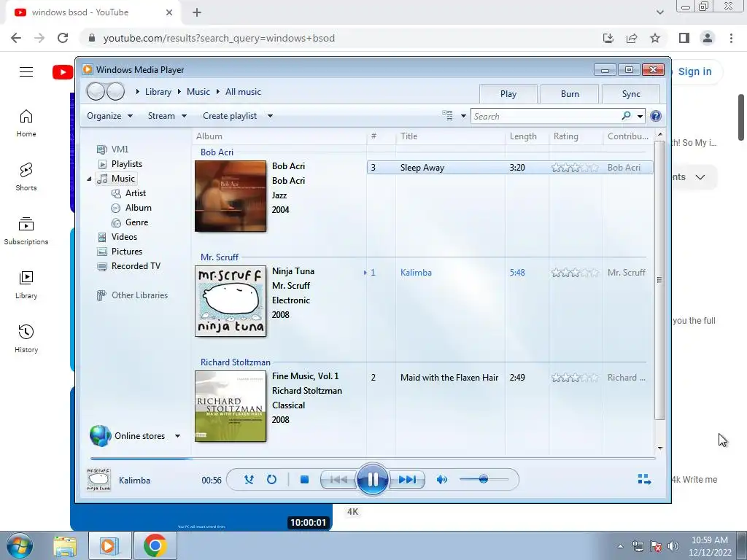Screen dimensions: 747x560
Task: Sort by the Length column header
Action: pyautogui.click(x=527, y=136)
